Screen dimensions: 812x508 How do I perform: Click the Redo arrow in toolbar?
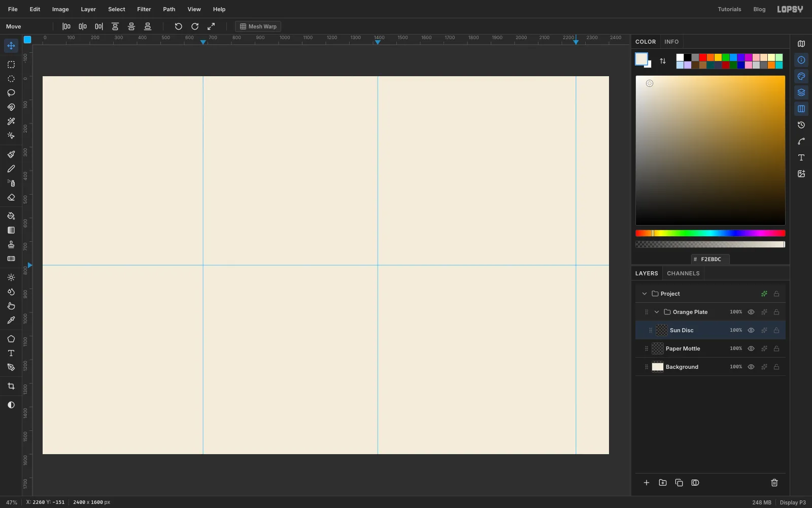point(195,26)
